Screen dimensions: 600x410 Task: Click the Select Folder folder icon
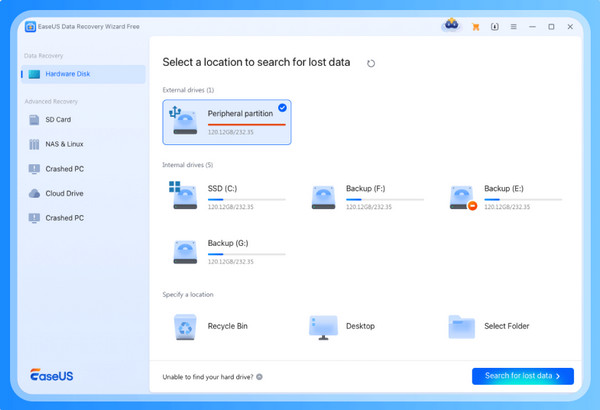coord(461,327)
